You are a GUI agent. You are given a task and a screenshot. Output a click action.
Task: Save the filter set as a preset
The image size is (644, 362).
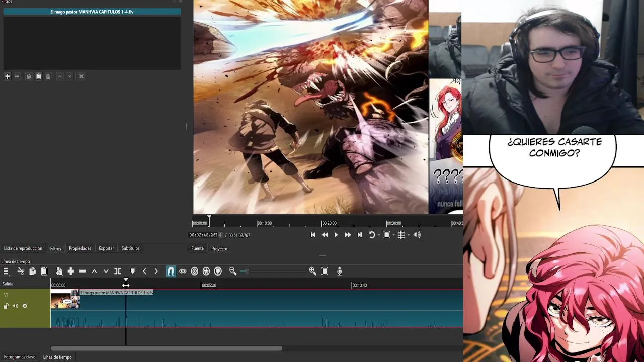48,76
